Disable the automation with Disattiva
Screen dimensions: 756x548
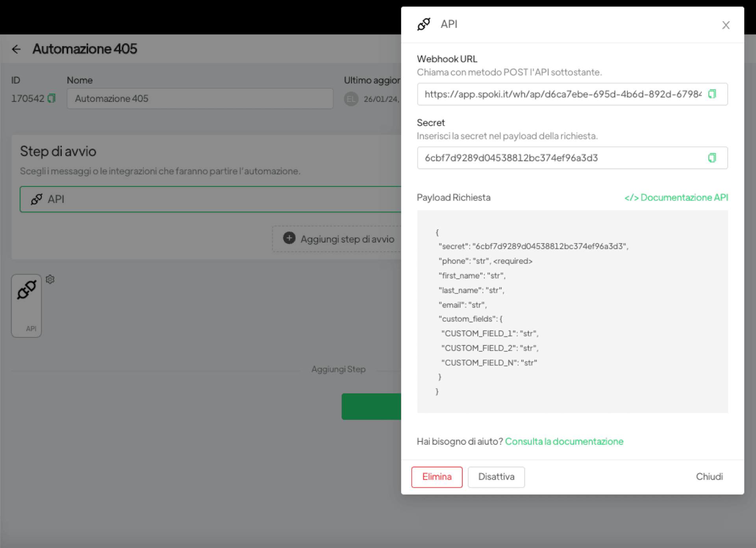tap(496, 477)
